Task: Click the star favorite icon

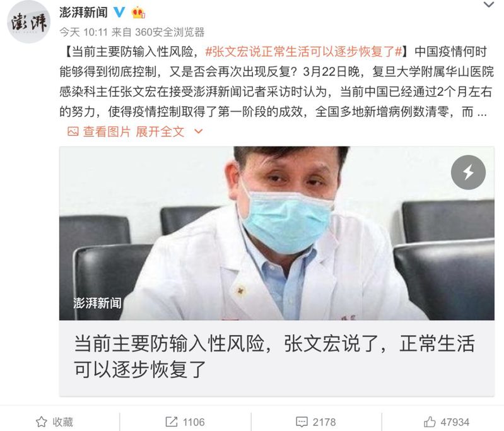Action: click(x=42, y=422)
